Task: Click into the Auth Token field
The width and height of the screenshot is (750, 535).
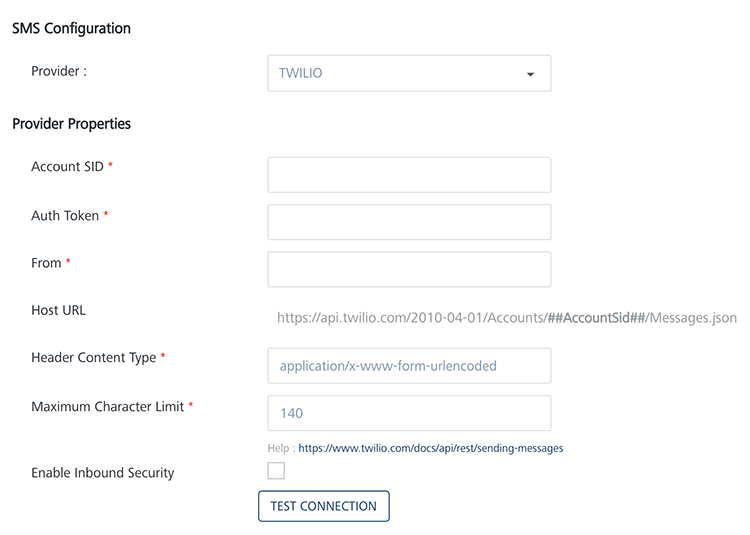Action: pos(409,222)
